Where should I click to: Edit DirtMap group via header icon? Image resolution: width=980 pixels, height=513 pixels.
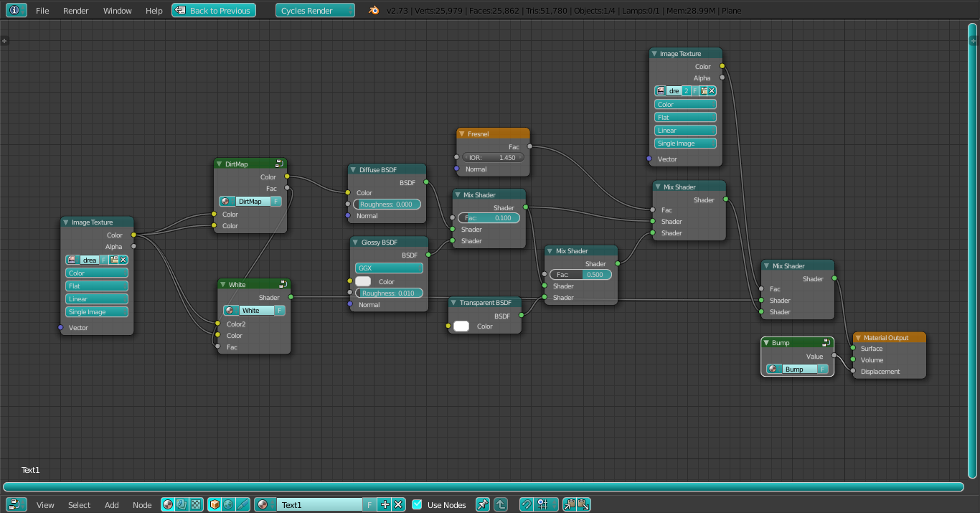pyautogui.click(x=279, y=164)
